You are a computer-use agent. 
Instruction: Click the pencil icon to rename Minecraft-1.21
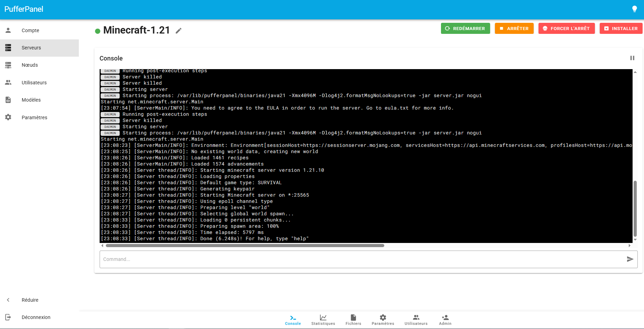coord(178,31)
